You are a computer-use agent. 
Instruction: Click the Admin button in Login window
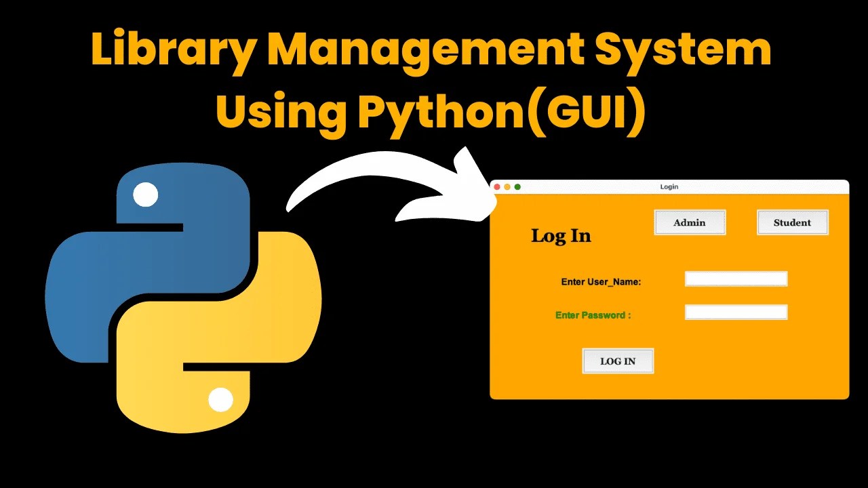point(690,222)
